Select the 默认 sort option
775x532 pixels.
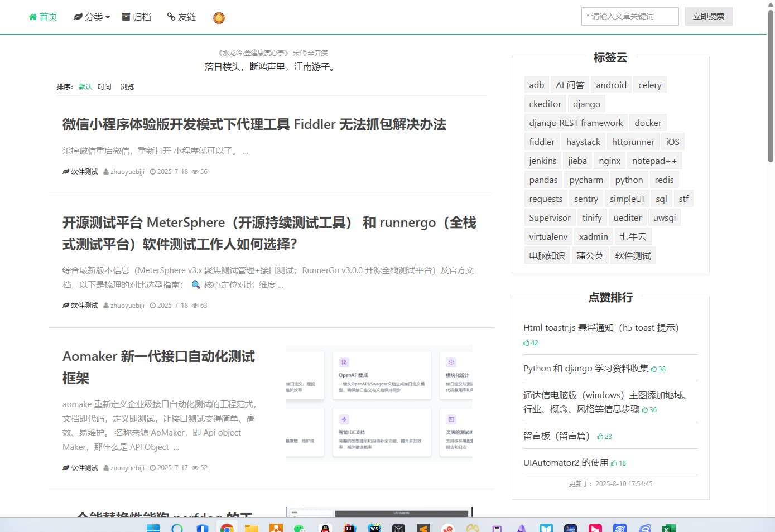[85, 86]
